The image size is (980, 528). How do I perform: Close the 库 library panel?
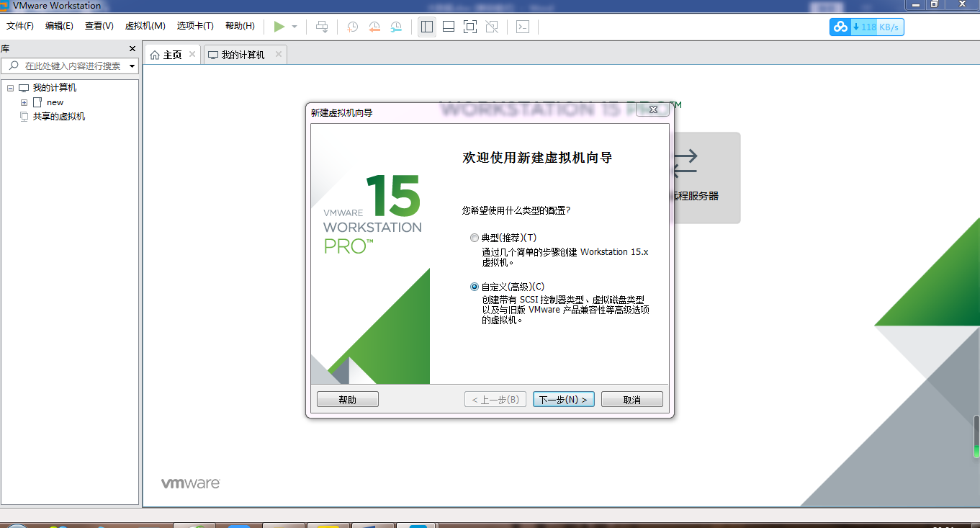[132, 49]
